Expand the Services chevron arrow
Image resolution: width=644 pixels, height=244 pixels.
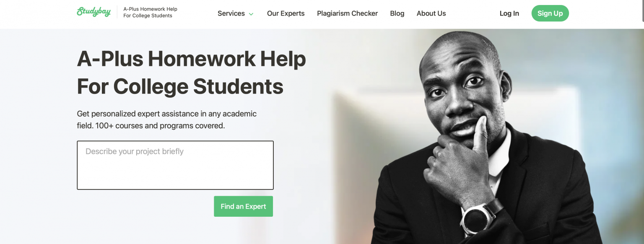point(251,14)
